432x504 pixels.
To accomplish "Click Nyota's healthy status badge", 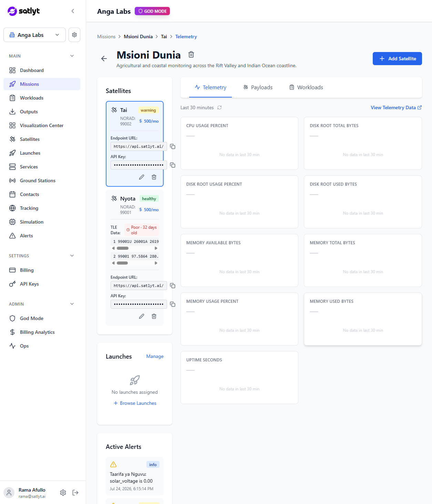I will click(149, 199).
